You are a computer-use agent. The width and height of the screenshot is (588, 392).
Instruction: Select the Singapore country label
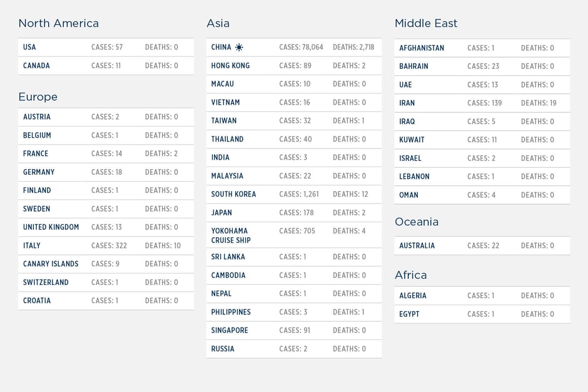click(x=230, y=331)
